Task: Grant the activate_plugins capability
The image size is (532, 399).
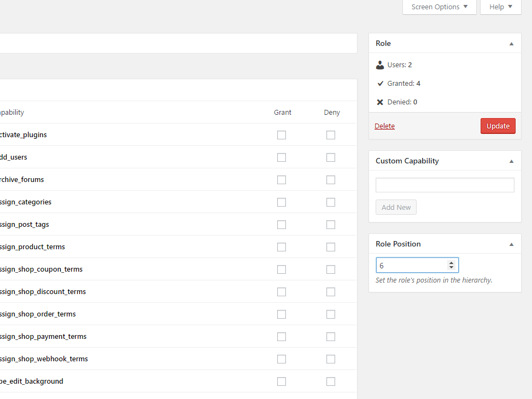Action: click(x=282, y=135)
